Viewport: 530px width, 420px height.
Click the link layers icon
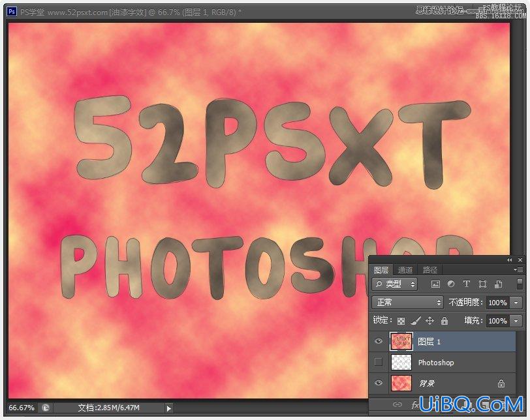(x=397, y=404)
